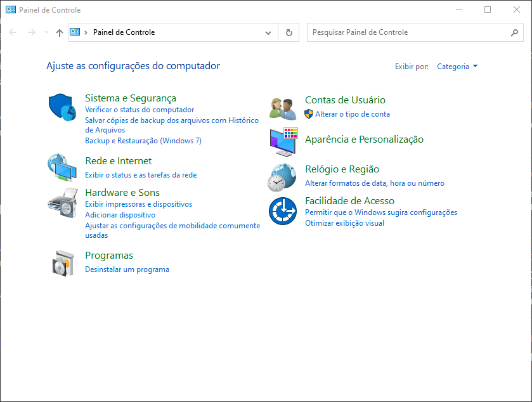Refresh the Control Panel view
532x402 pixels.
[x=289, y=32]
